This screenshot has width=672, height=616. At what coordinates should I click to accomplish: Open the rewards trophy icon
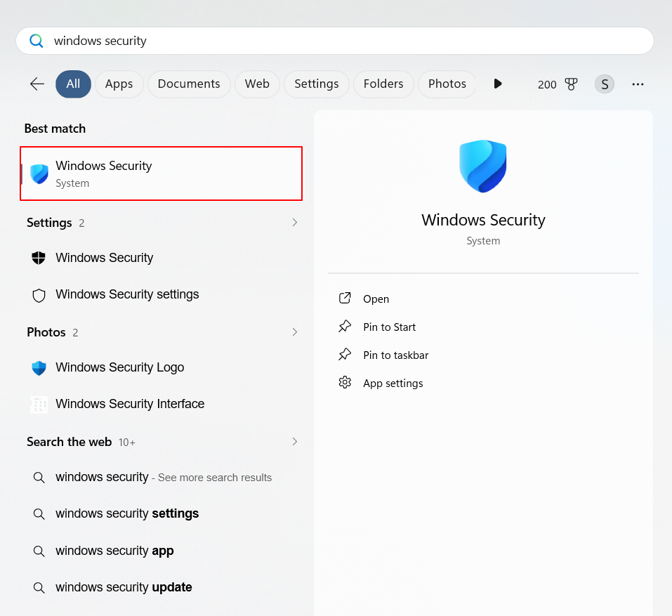click(571, 84)
